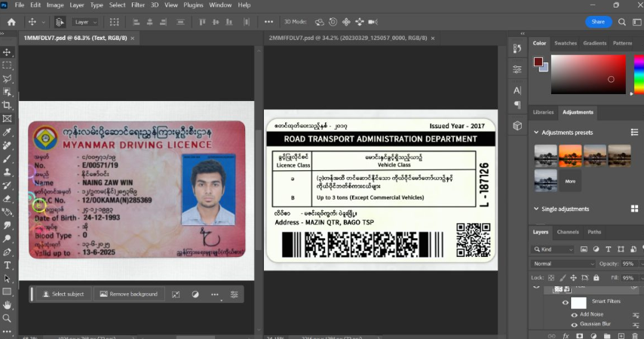Select the Frame tool
Viewport: 644px width, 339px height.
click(x=7, y=118)
